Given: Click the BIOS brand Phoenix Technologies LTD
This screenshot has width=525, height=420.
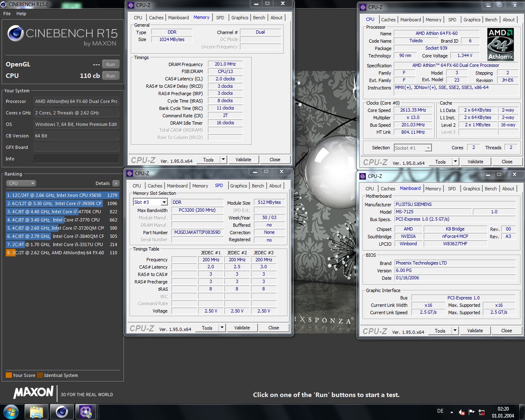Looking at the screenshot, I should coord(456,263).
